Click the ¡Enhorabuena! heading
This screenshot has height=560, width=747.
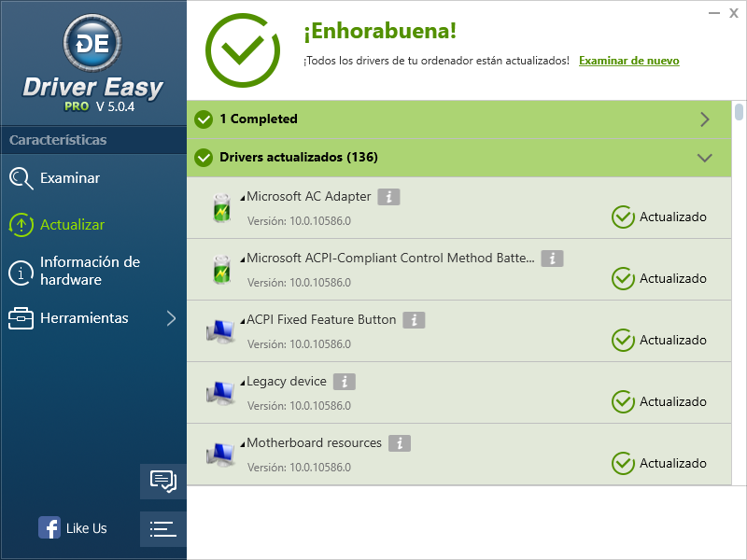[380, 31]
